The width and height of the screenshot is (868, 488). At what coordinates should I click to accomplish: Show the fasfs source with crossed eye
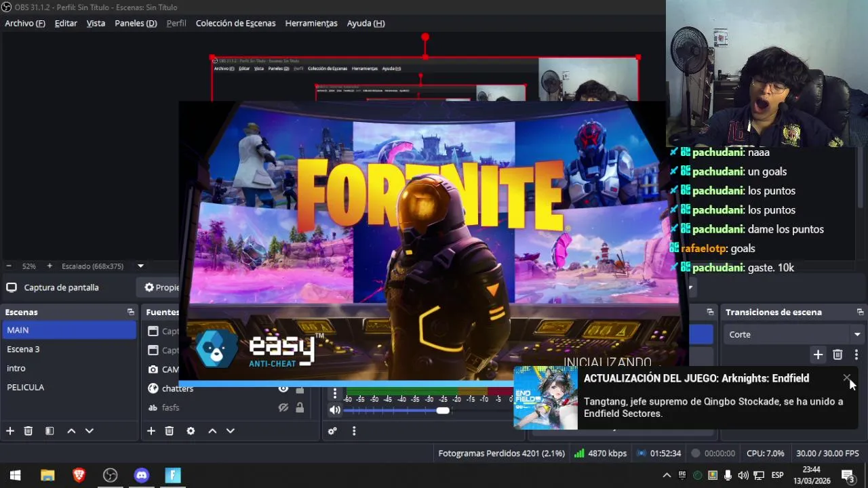283,407
